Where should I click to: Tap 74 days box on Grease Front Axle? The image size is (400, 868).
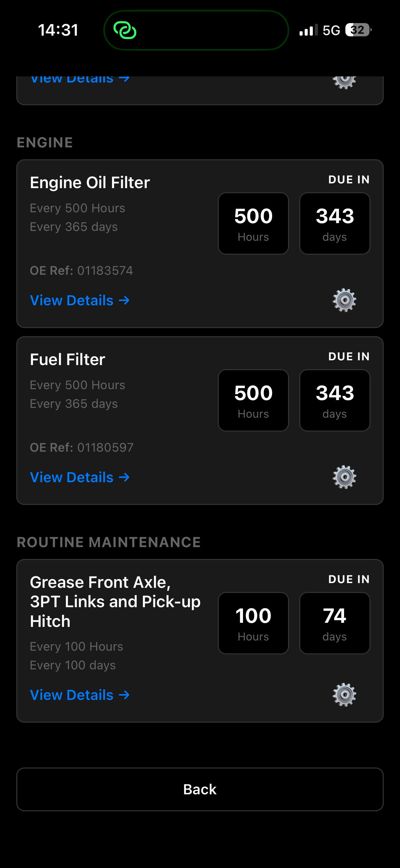pyautogui.click(x=335, y=623)
